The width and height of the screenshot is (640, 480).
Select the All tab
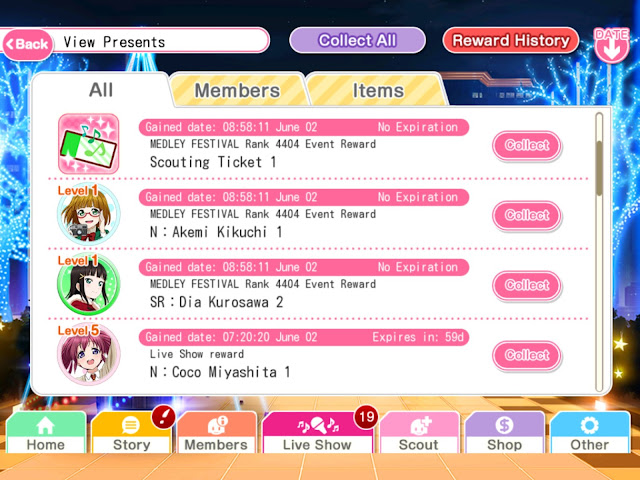coord(101,90)
